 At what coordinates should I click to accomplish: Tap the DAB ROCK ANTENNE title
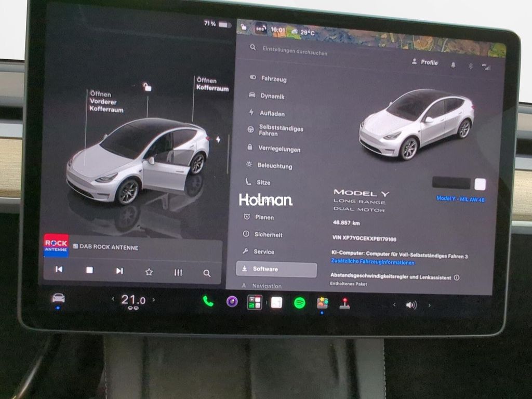[x=109, y=247]
